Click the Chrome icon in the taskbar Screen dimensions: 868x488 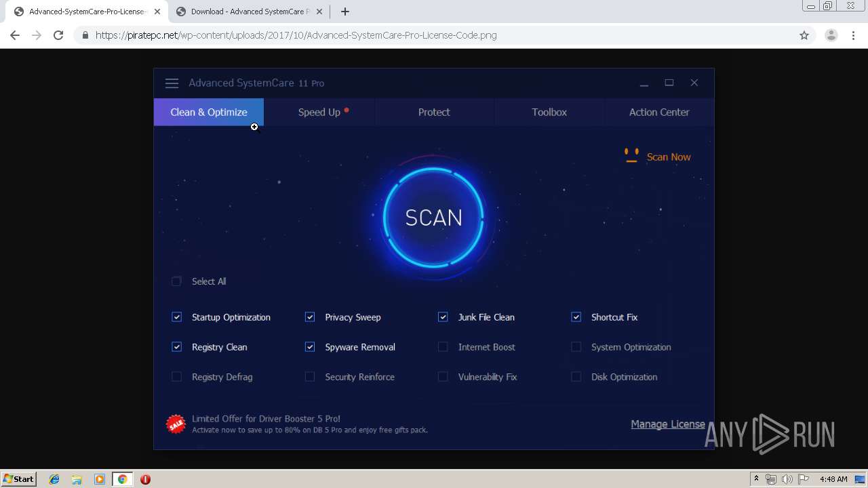pyautogui.click(x=122, y=479)
